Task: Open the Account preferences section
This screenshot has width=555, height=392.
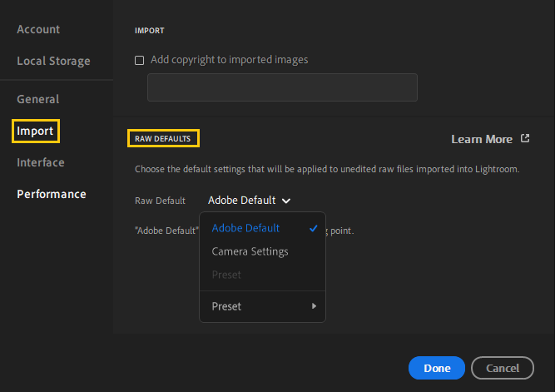Action: pos(38,29)
